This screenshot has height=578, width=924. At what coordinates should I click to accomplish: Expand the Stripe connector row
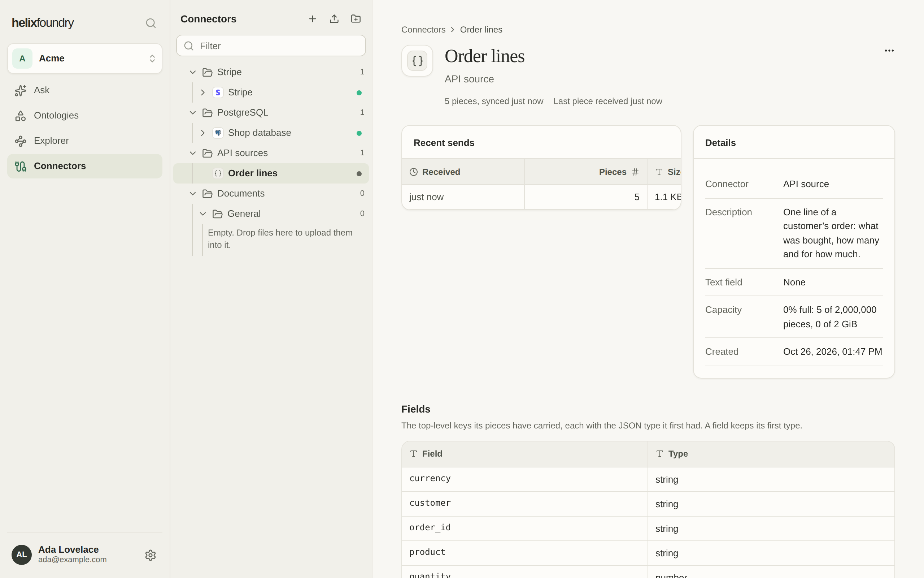[203, 92]
